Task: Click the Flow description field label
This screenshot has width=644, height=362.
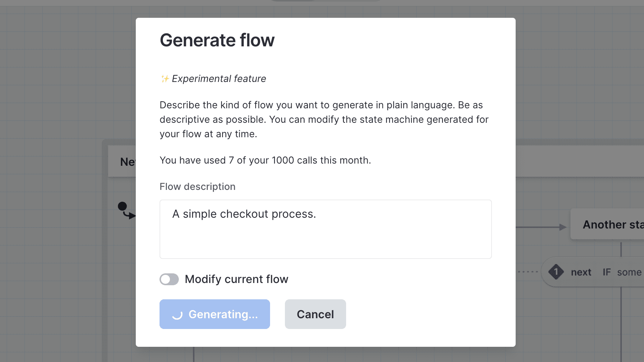Action: (197, 187)
